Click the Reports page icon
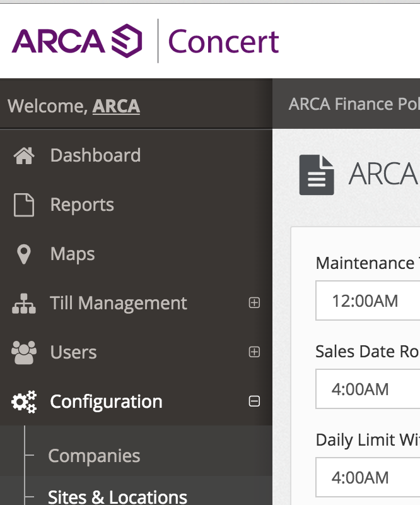The height and width of the screenshot is (505, 420). pos(24,205)
